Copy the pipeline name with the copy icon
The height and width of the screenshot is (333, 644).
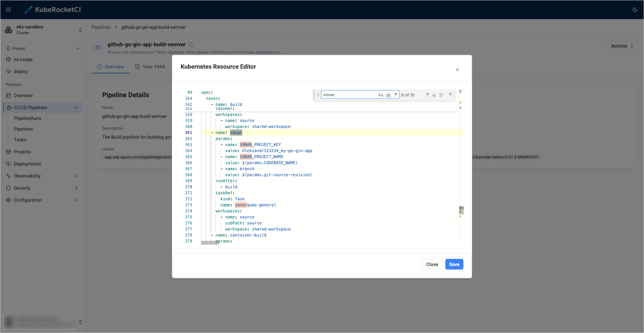[x=191, y=44]
